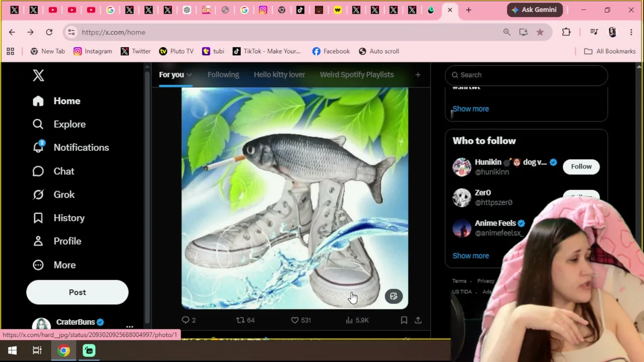The width and height of the screenshot is (644, 362).
Task: Add a new timeline tab with plus icon
Action: 418,75
